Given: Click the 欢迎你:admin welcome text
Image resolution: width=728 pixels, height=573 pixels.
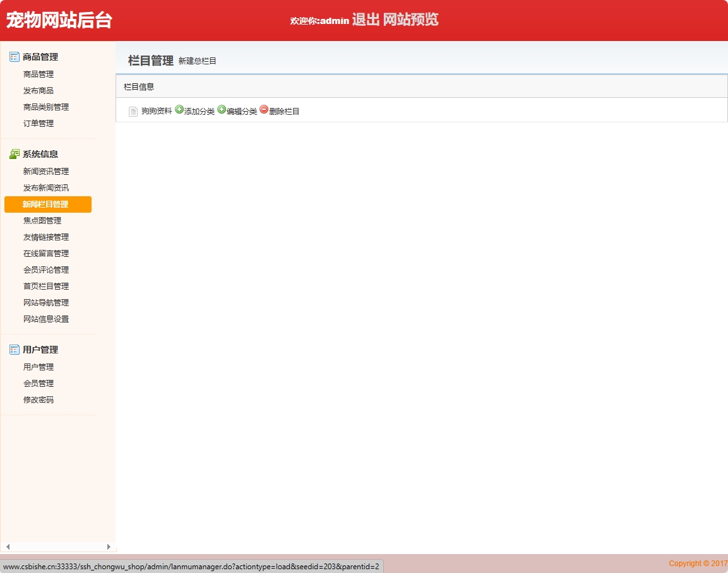Looking at the screenshot, I should (x=319, y=21).
